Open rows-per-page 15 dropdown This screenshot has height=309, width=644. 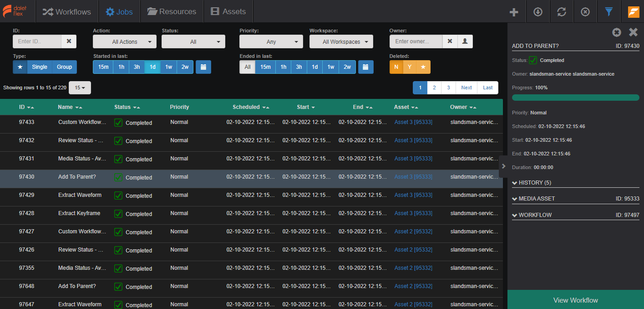(x=80, y=88)
